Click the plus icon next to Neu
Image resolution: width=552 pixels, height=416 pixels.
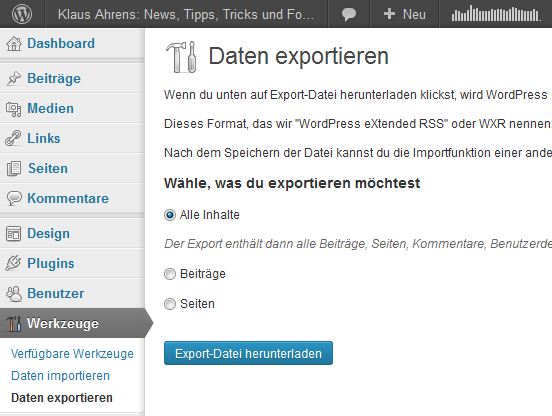point(389,14)
